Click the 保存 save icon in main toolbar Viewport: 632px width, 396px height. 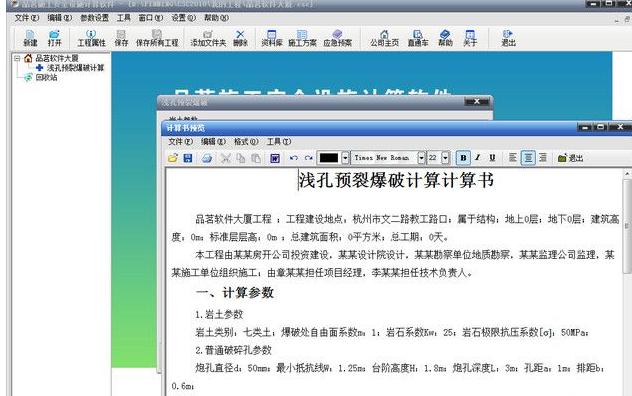[x=121, y=38]
